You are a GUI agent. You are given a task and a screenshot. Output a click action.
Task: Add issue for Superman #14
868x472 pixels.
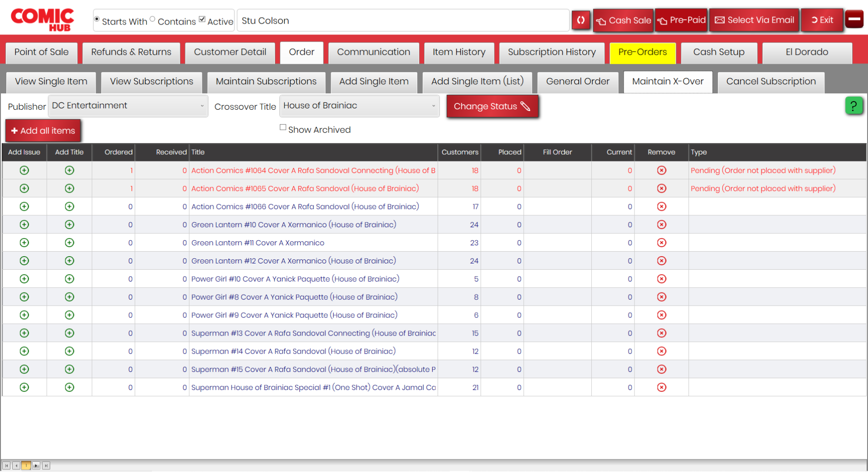(x=24, y=351)
